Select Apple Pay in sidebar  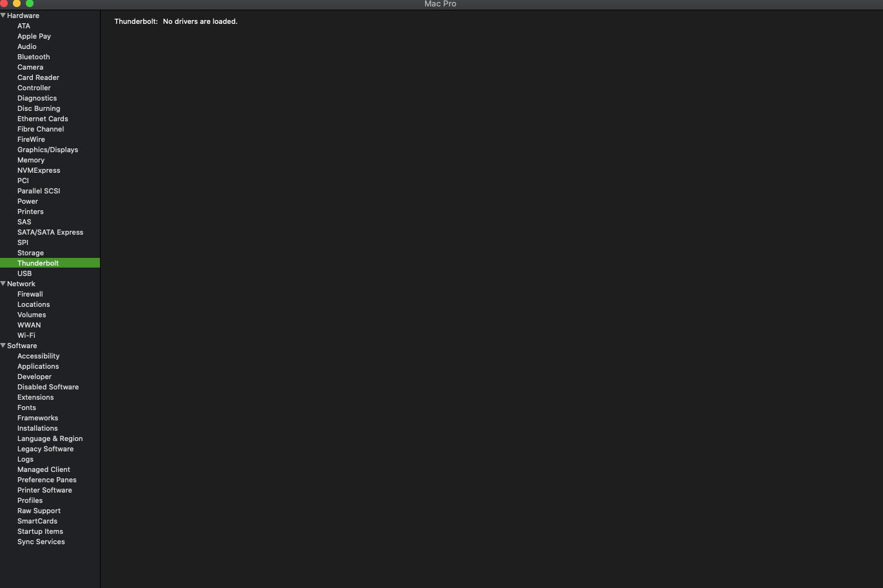34,36
